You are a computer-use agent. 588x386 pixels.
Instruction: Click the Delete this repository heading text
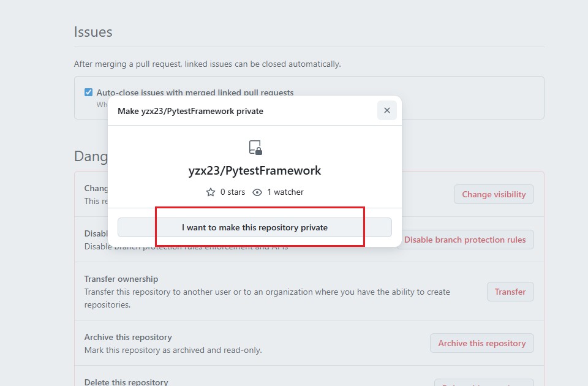(x=126, y=382)
